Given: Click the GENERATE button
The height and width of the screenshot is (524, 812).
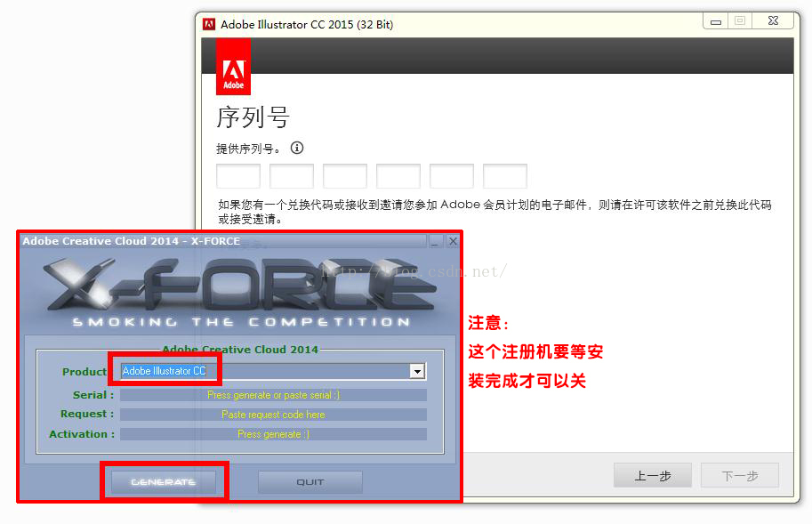Looking at the screenshot, I should coord(163,482).
